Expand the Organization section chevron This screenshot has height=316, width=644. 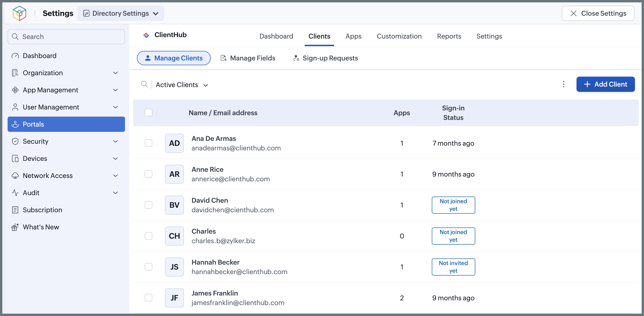click(115, 73)
